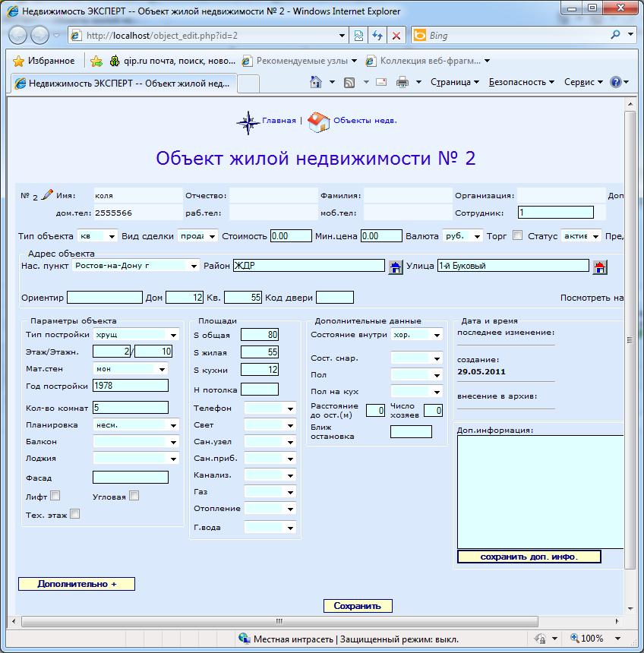Go back with the browser Back arrow
Image resolution: width=644 pixels, height=653 pixels.
tap(18, 36)
